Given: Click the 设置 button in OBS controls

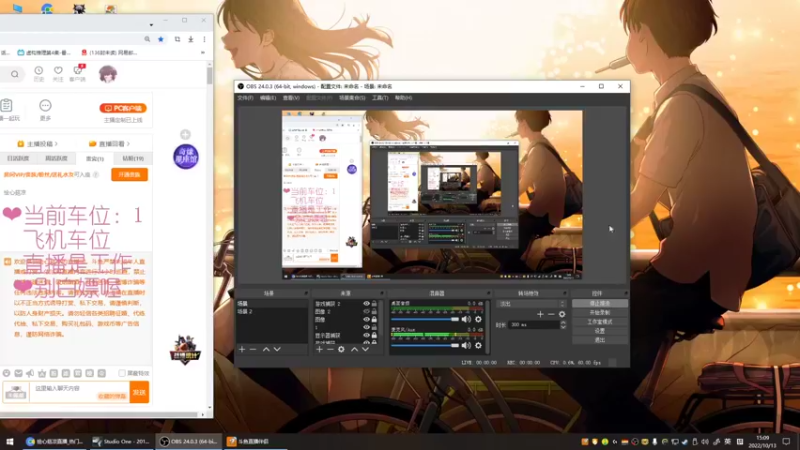Looking at the screenshot, I should (x=599, y=331).
